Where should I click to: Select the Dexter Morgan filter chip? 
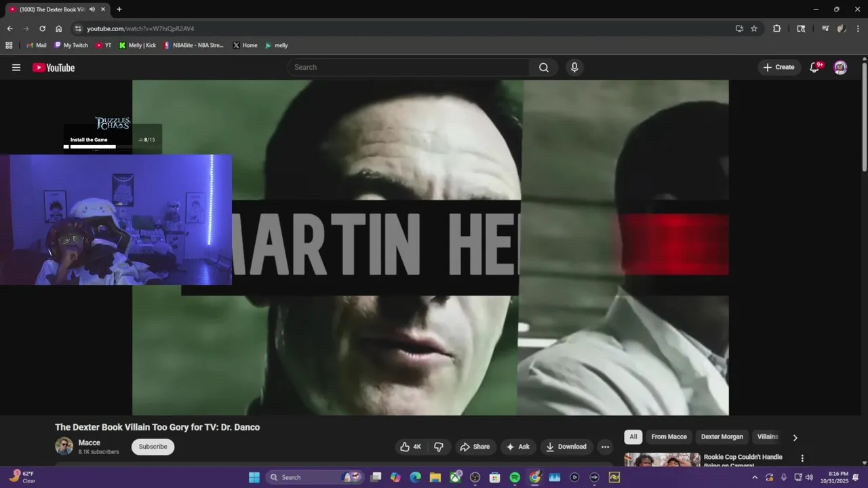pyautogui.click(x=722, y=437)
